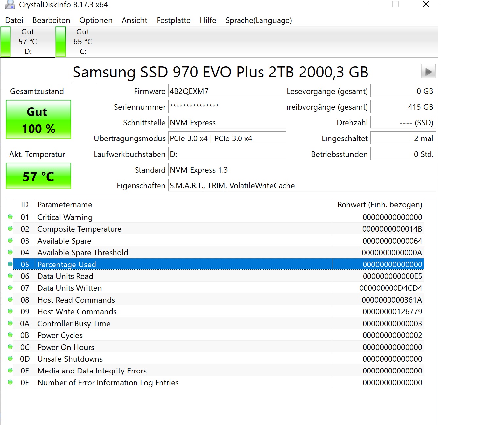Click the Betriebsstunden value 0 Std.

(403, 154)
